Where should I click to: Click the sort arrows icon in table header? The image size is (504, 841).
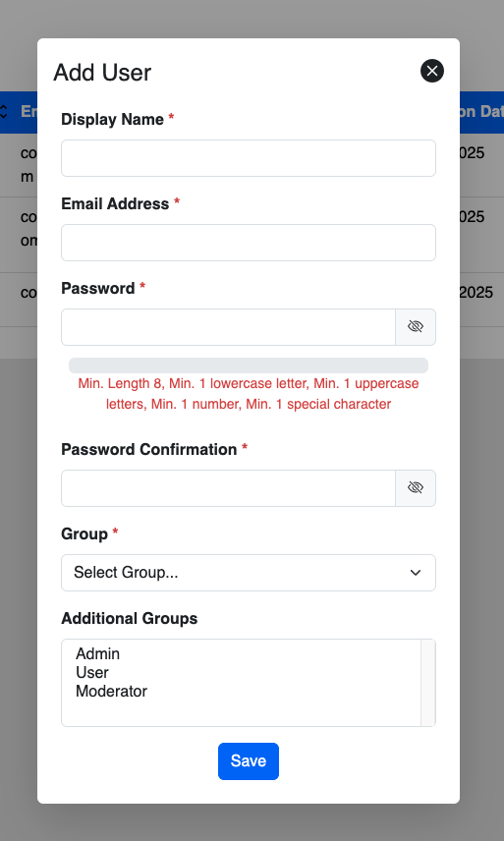pos(4,112)
